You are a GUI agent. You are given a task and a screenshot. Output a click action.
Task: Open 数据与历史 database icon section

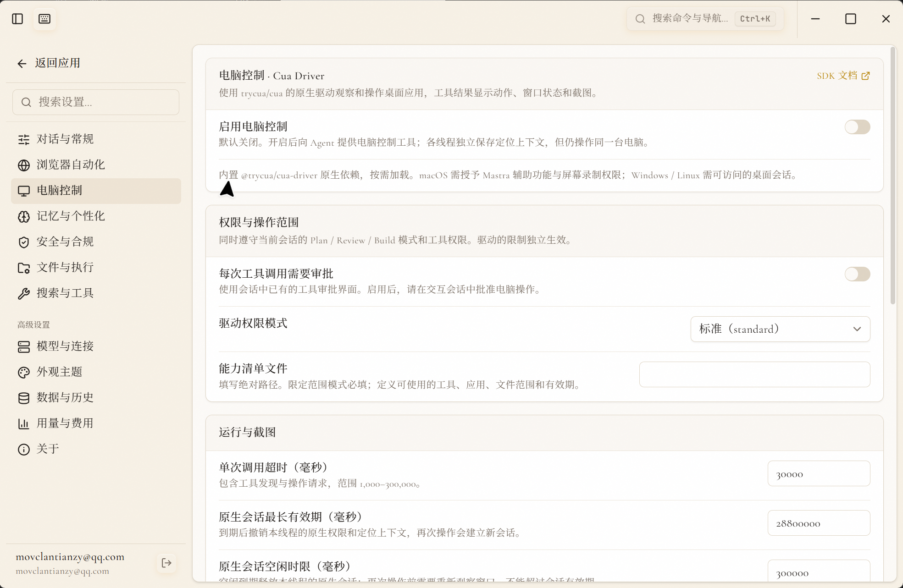[x=24, y=398]
